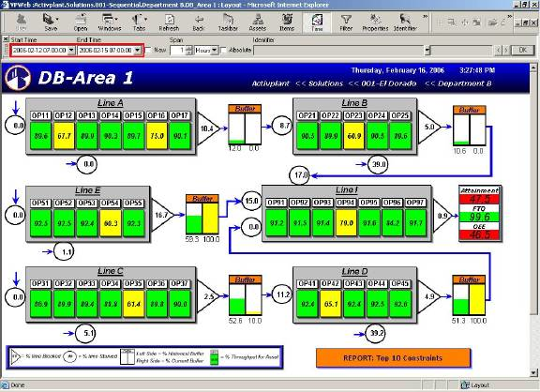Viewport: 540px width, 392px height.
Task: Open REPORT: Top 10 Constraints
Action: click(x=393, y=358)
